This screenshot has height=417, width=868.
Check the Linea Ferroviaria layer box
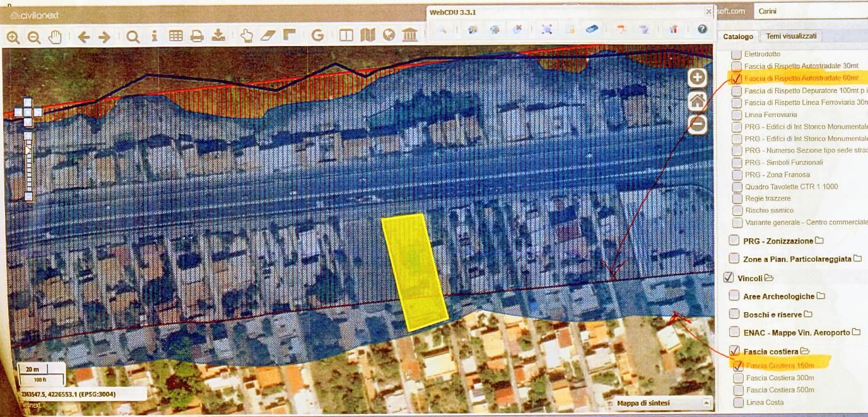[737, 115]
